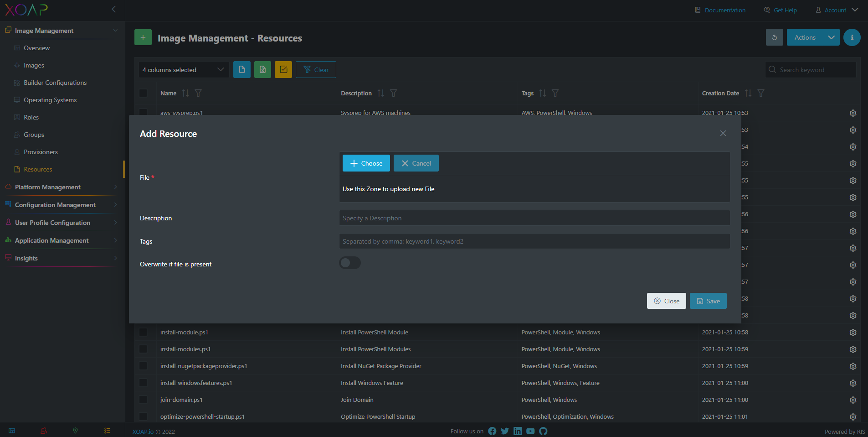Open the 4 columns selected dropdown
The image size is (868, 437).
tap(184, 69)
